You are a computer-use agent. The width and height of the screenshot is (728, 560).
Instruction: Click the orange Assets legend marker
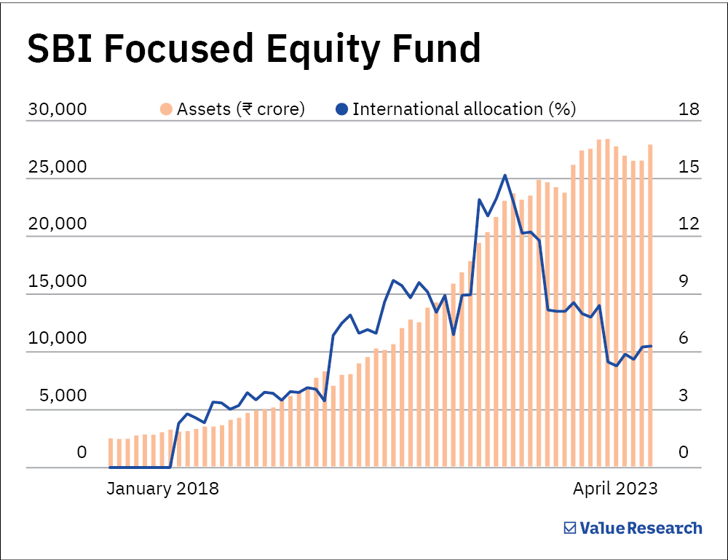coord(167,109)
